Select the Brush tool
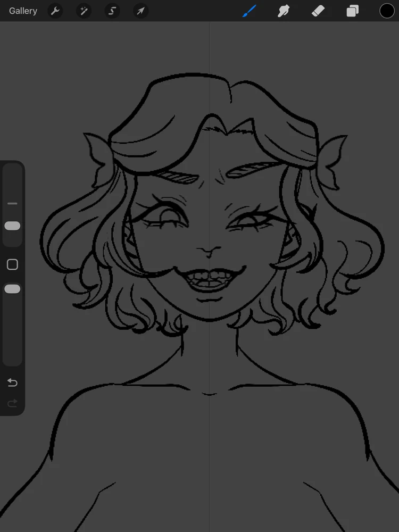 tap(250, 11)
